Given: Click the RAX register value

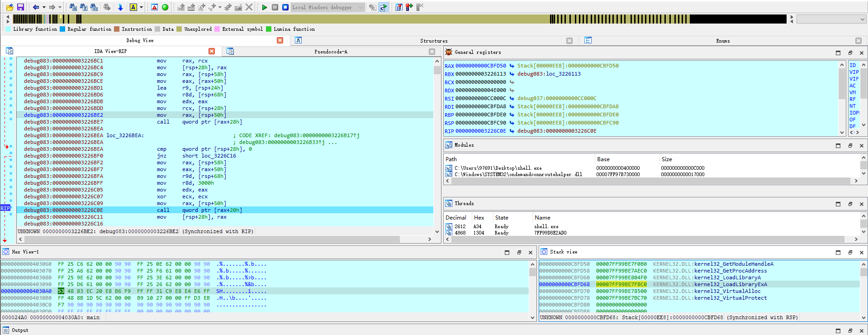Looking at the screenshot, I should 480,66.
